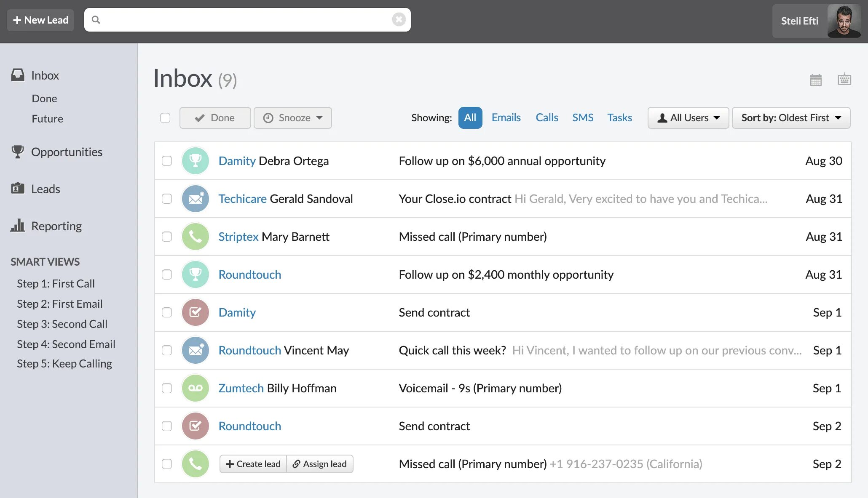Click the Create lead button for unknown caller
Image resolution: width=868 pixels, height=498 pixels.
click(253, 463)
